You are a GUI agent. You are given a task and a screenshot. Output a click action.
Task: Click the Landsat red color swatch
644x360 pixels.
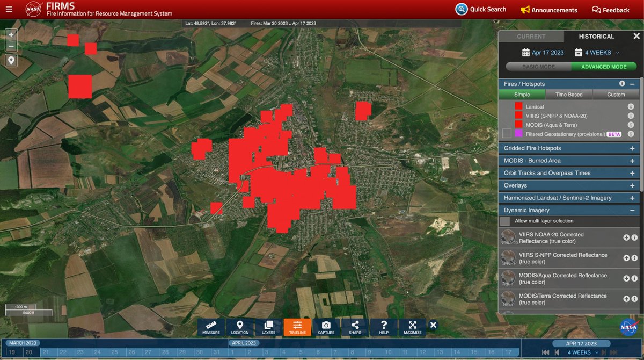(518, 107)
